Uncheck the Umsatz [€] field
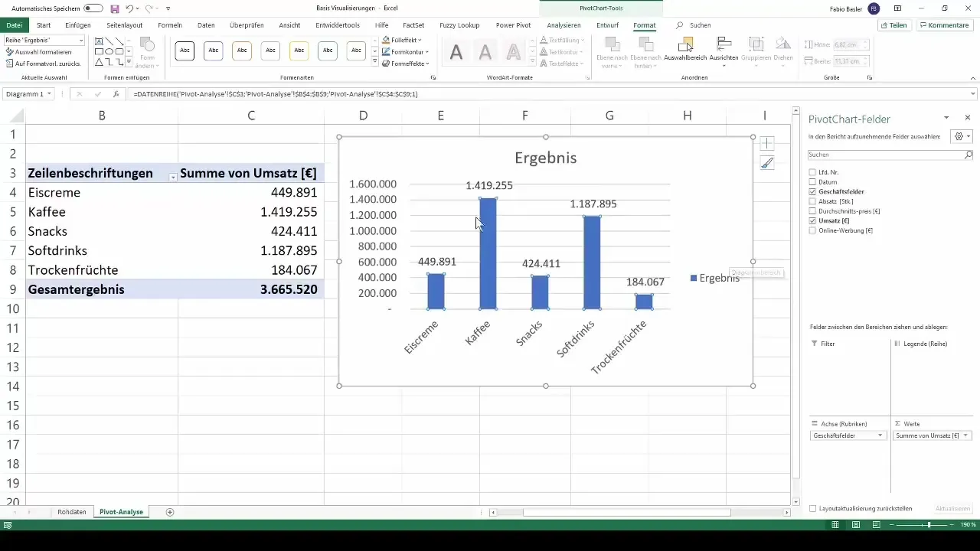The width and height of the screenshot is (980, 551). point(812,220)
